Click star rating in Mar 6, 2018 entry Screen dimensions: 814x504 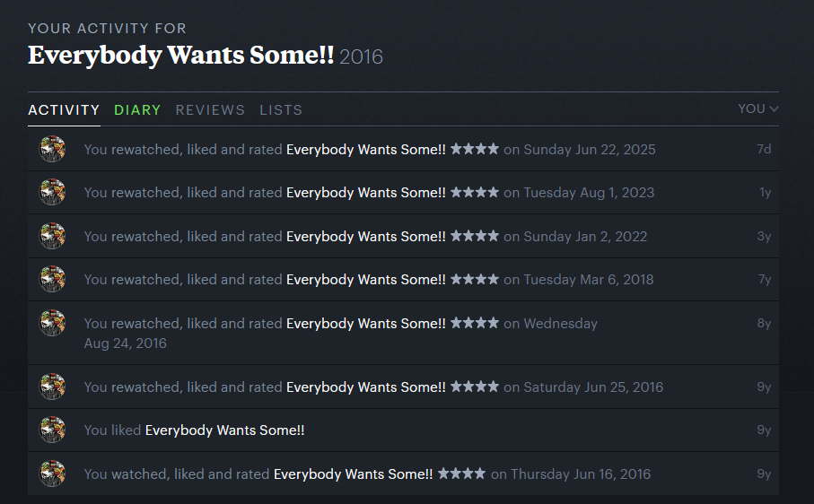point(474,279)
